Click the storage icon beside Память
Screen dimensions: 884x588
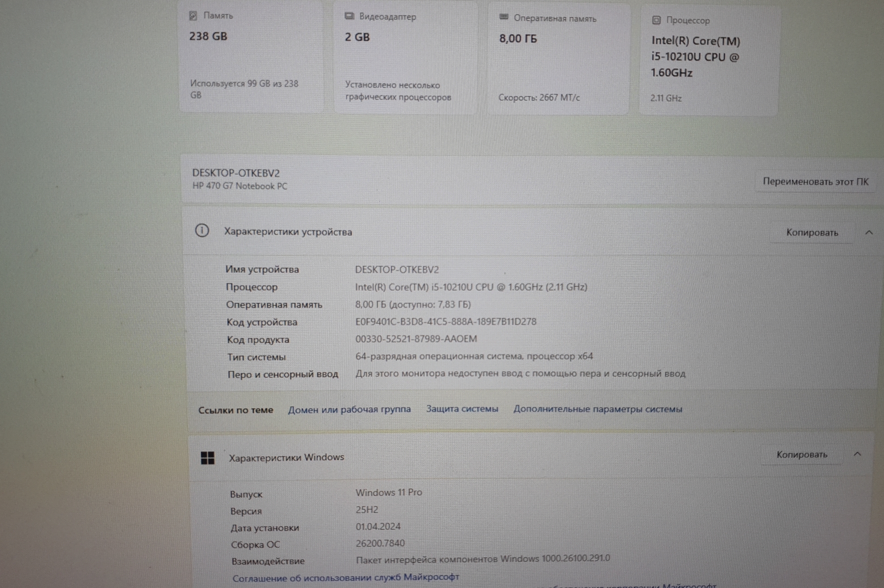(x=193, y=16)
